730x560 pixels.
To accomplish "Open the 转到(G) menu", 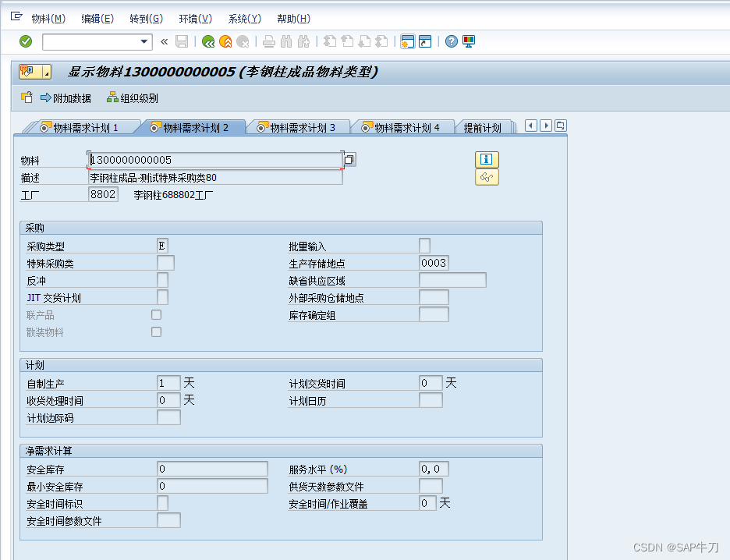I will click(x=146, y=19).
